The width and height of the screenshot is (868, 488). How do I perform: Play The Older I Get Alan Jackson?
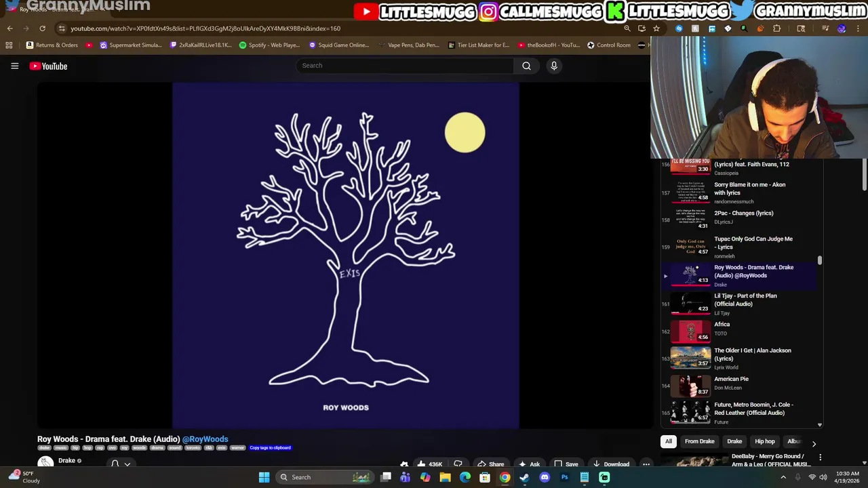coord(739,359)
